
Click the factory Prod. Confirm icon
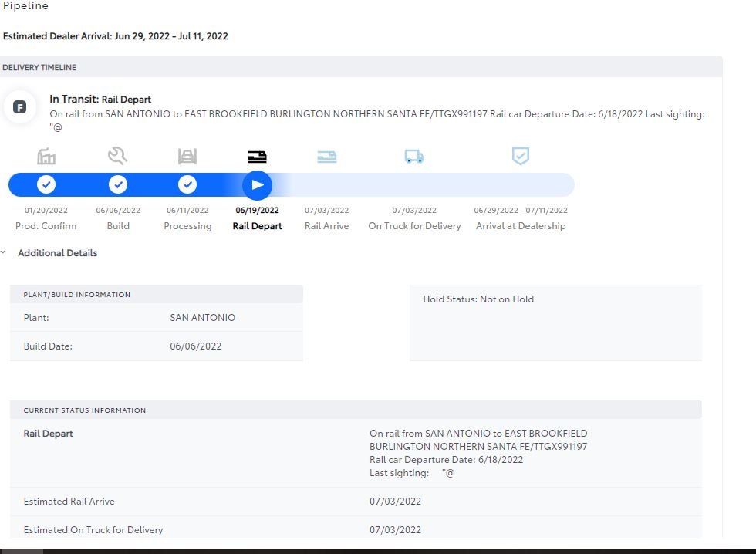click(46, 156)
